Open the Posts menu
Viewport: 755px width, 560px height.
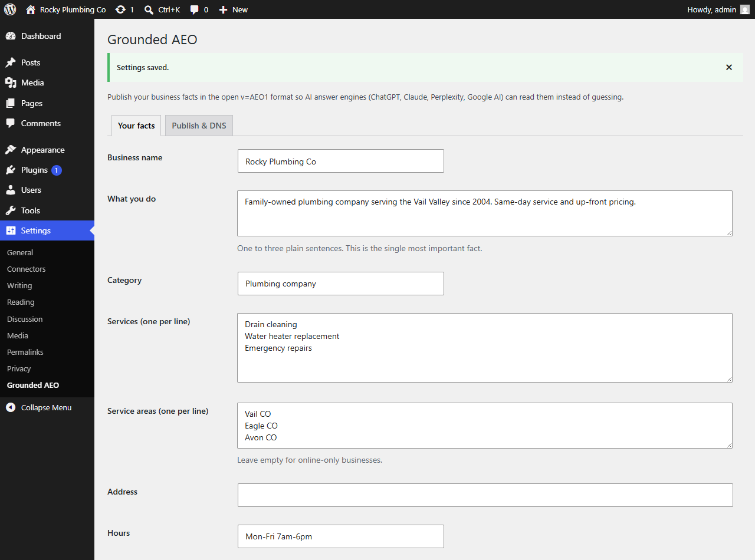pos(47,62)
